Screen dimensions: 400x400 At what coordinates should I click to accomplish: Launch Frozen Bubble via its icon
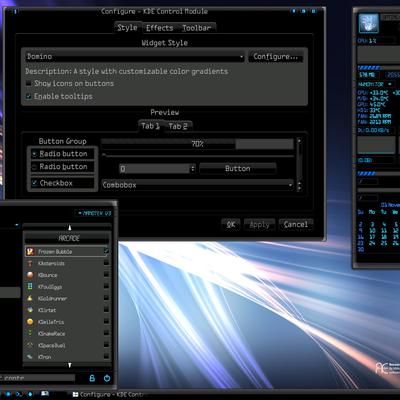30,251
